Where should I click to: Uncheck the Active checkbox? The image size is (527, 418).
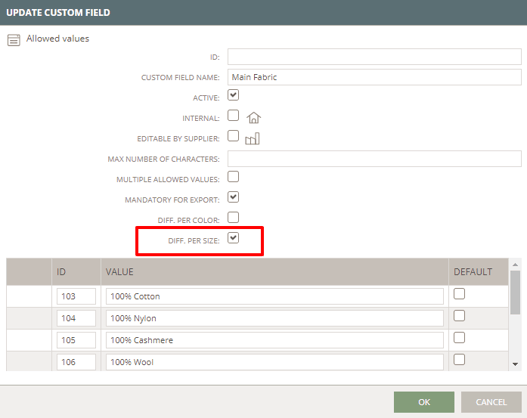pos(233,95)
